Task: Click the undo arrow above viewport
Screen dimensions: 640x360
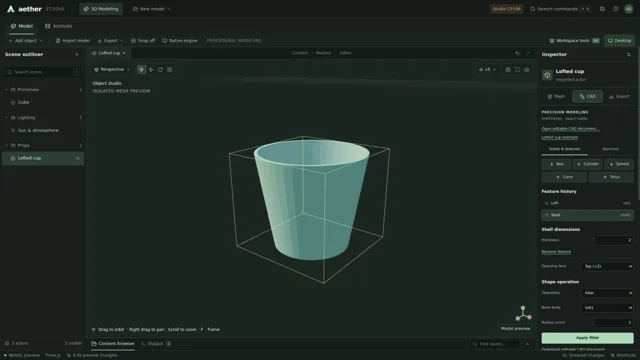Action: coord(517,53)
